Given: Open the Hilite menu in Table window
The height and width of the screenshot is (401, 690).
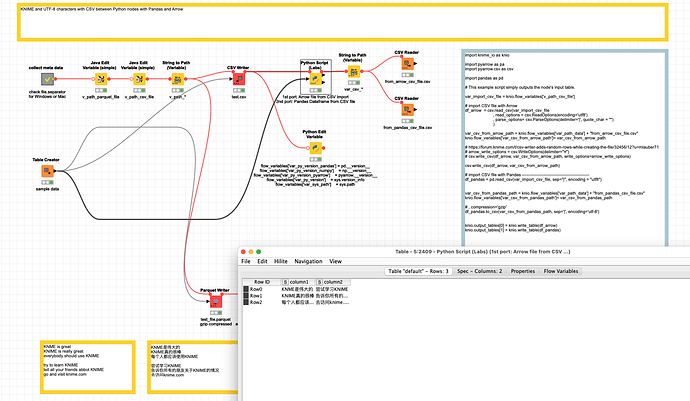Looking at the screenshot, I should click(x=281, y=261).
